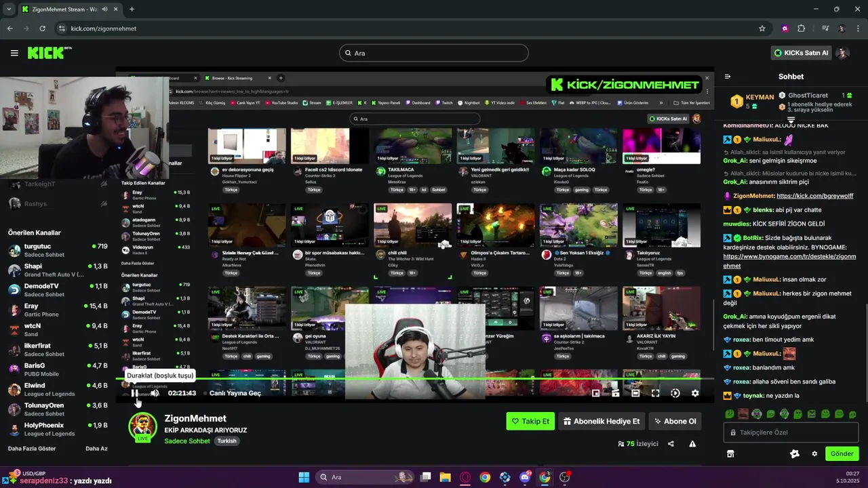868x488 pixels.
Task: Open DemodeTV channel in sidebar
Action: 58,290
